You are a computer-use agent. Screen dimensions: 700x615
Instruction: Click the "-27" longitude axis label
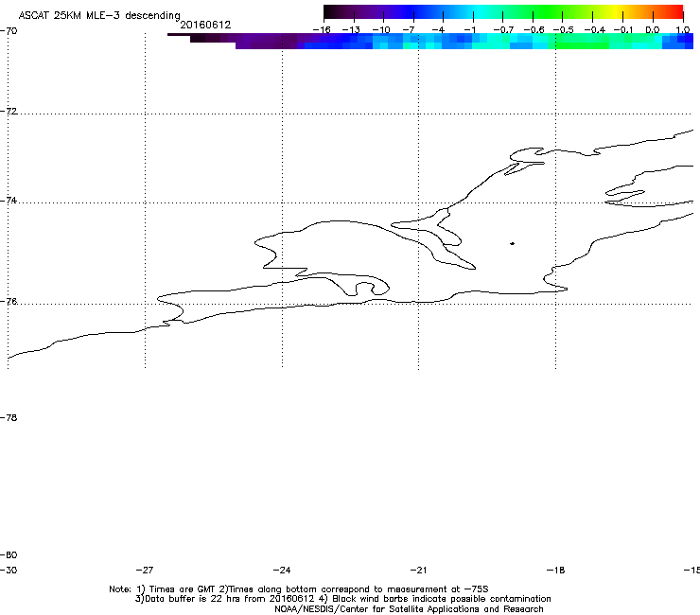tap(145, 571)
